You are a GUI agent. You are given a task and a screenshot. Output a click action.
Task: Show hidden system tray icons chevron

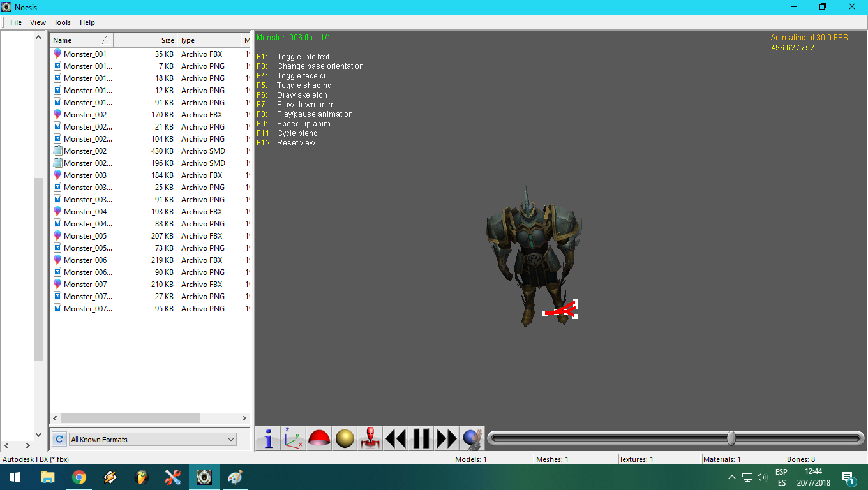pos(732,477)
